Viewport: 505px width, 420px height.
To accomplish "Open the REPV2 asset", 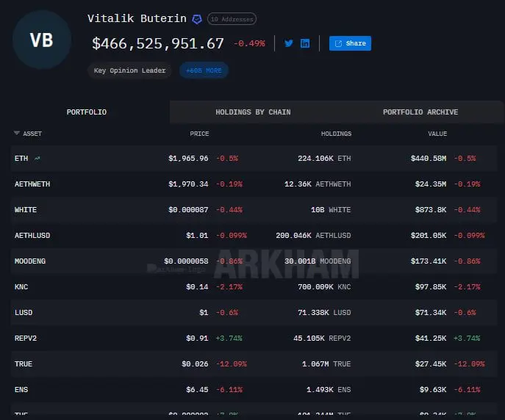I will 26,338.
